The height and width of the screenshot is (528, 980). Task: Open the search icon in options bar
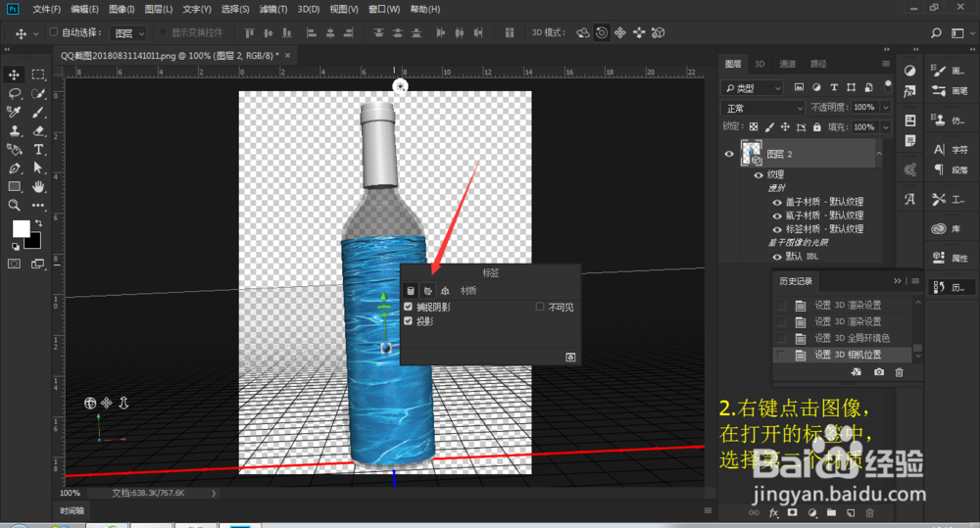[x=936, y=33]
